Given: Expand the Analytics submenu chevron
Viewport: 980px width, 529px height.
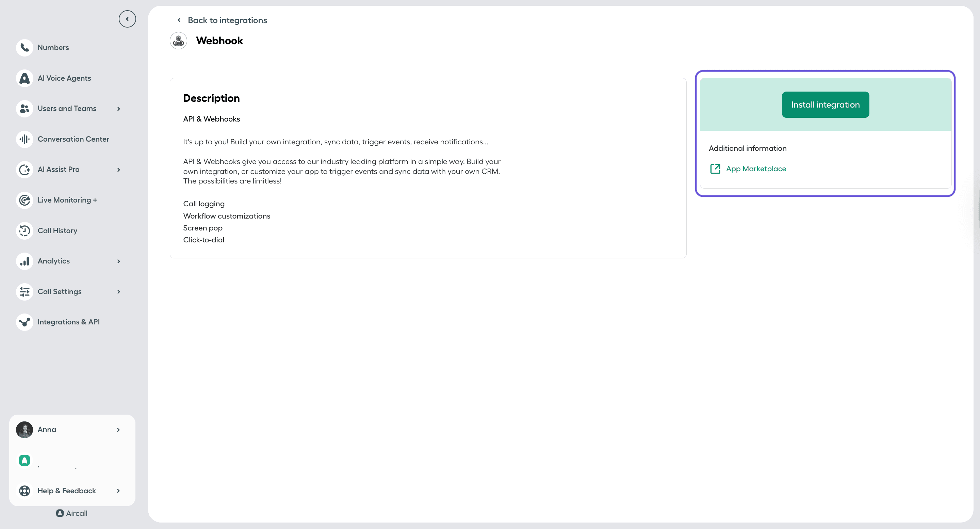Looking at the screenshot, I should (x=118, y=261).
